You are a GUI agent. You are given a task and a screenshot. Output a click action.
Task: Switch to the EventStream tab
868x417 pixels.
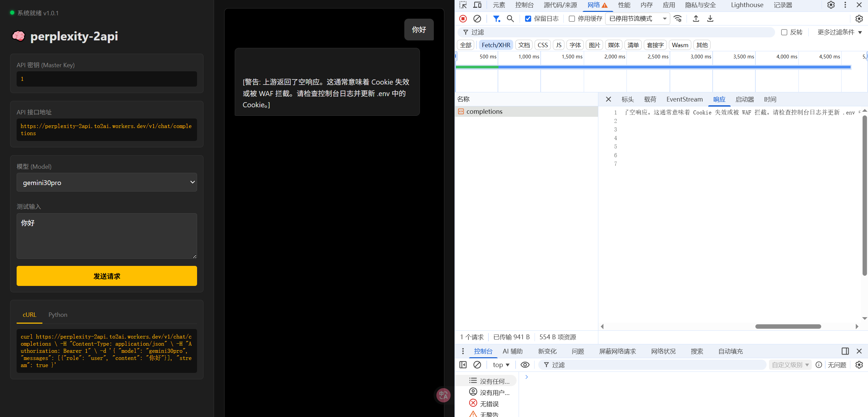(x=684, y=99)
